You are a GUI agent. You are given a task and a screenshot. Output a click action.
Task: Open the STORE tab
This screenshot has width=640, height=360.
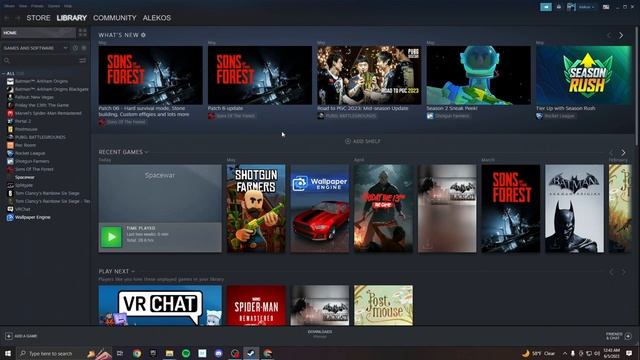tap(38, 18)
